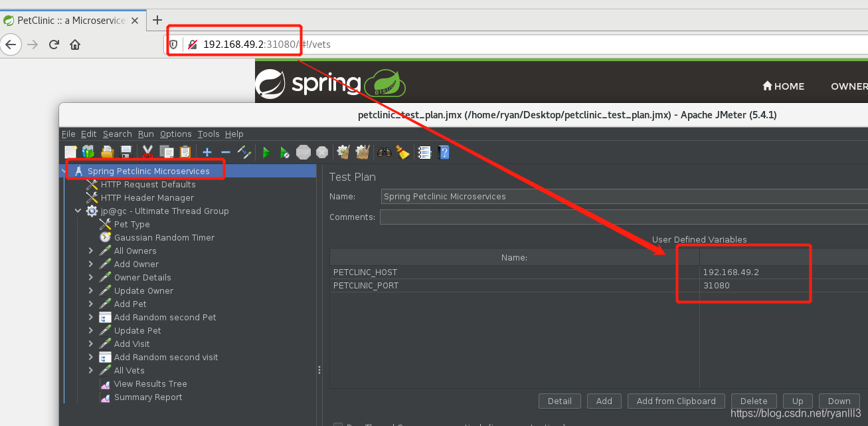Click the PETCLINC_PORT table cell
The height and width of the screenshot is (426, 868).
click(514, 285)
